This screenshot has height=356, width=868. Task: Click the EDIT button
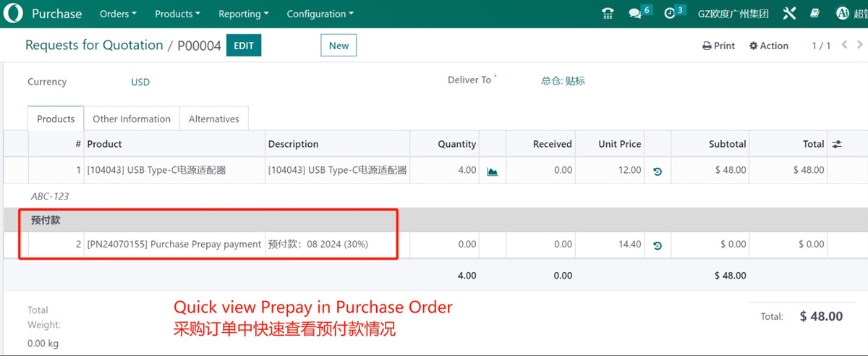pos(244,46)
